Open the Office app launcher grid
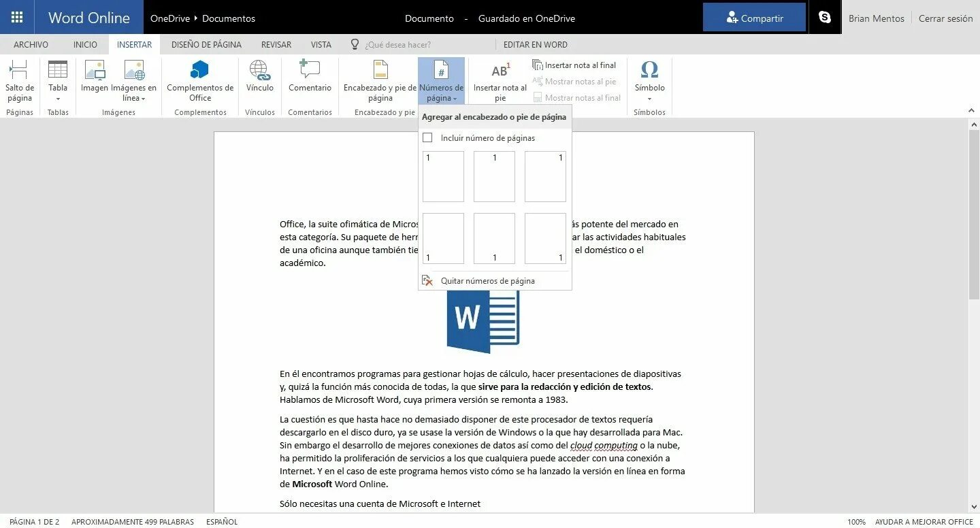The width and height of the screenshot is (980, 528). (17, 17)
